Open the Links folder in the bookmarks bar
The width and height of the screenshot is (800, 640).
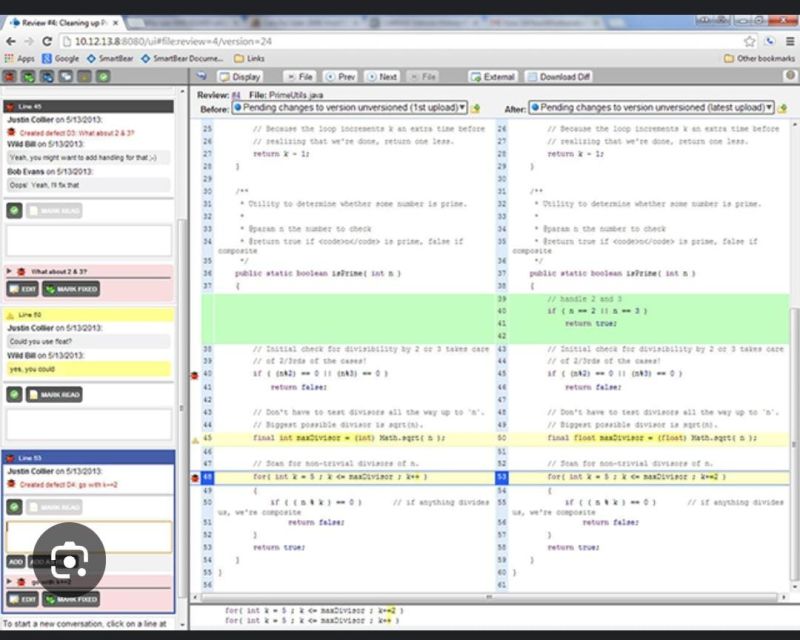tap(250, 59)
